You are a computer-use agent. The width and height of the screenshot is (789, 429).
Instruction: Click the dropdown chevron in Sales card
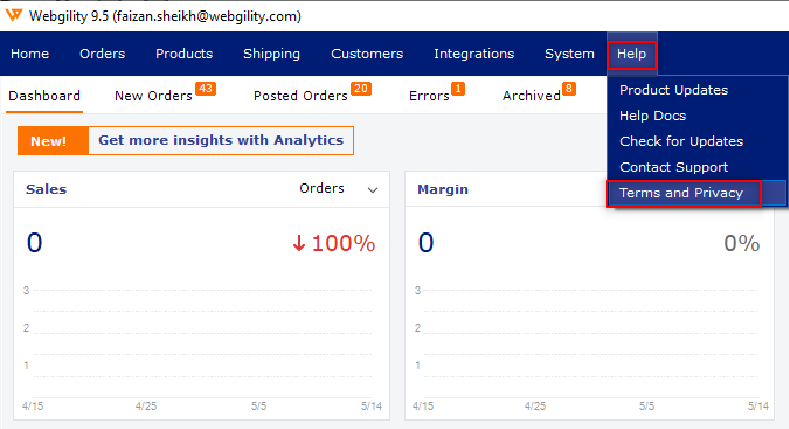(372, 190)
